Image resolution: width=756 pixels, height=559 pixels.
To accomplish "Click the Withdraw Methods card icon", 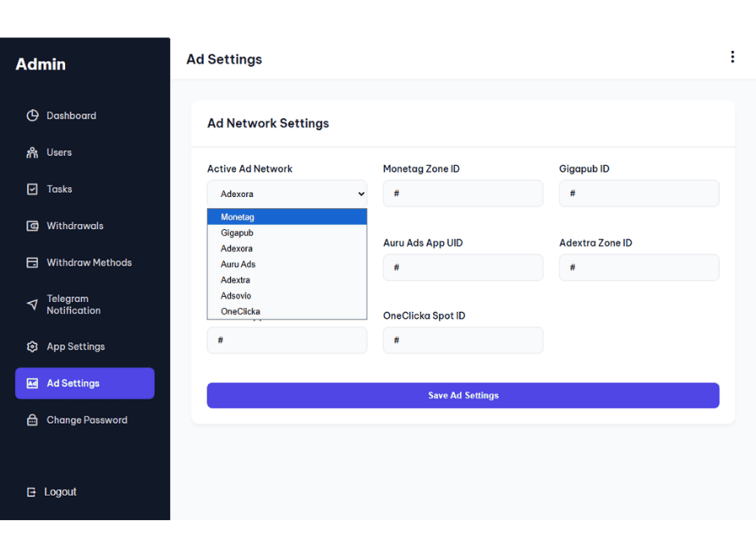I will tap(32, 263).
